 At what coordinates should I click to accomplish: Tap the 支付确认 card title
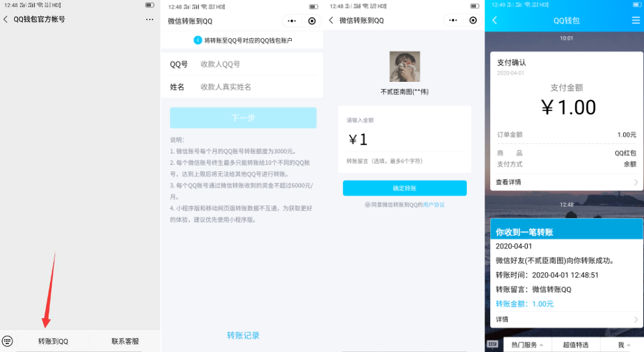coord(511,62)
